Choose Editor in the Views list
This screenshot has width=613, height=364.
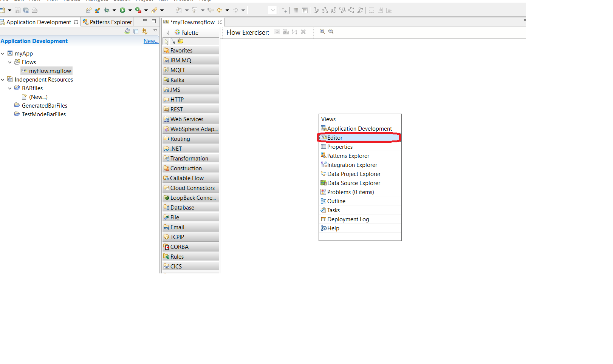pos(360,138)
